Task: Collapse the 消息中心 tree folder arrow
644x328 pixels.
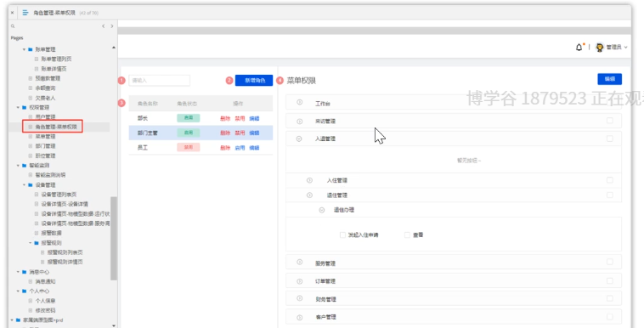Action: 18,272
